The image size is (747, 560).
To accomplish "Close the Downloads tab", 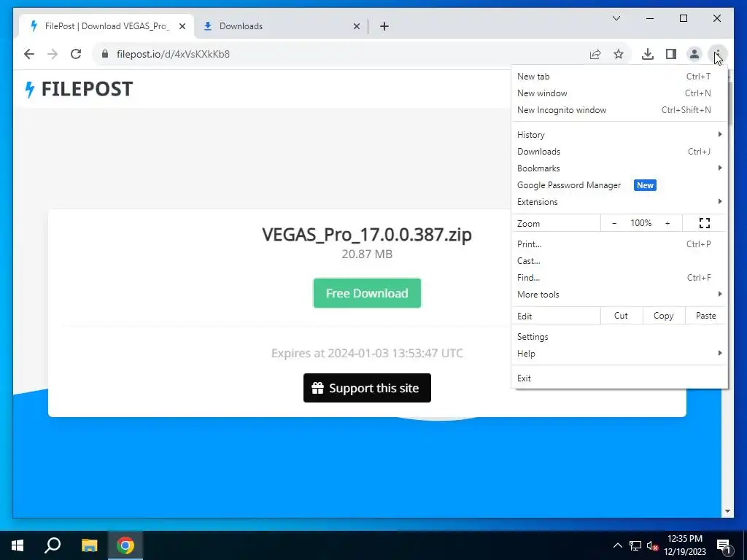I will (x=356, y=26).
